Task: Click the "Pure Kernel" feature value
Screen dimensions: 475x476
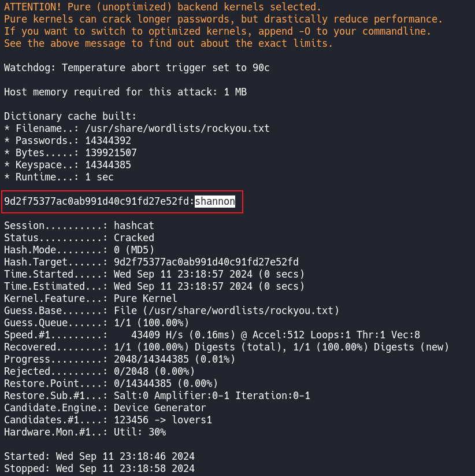Action: point(145,298)
